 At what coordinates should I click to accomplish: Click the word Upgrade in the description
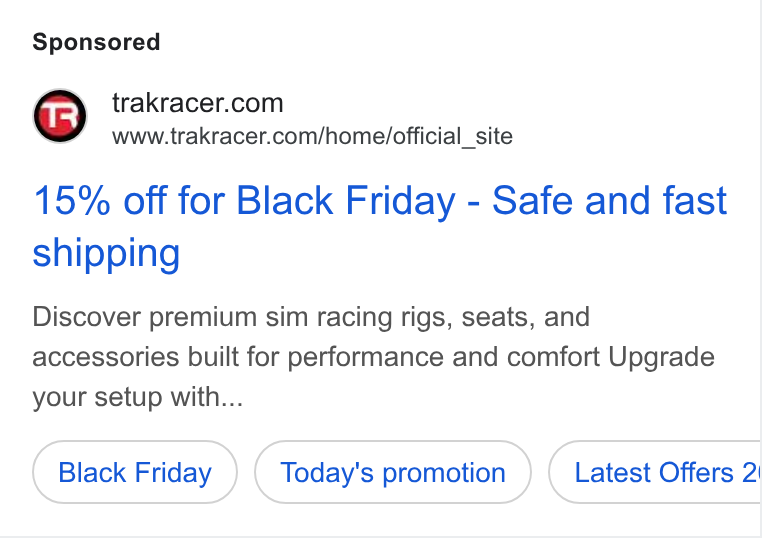coord(661,358)
